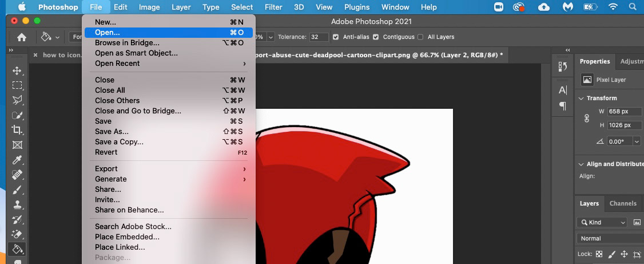Select the History Brush tool
Screen dimensions: 644x264
[x=17, y=219]
